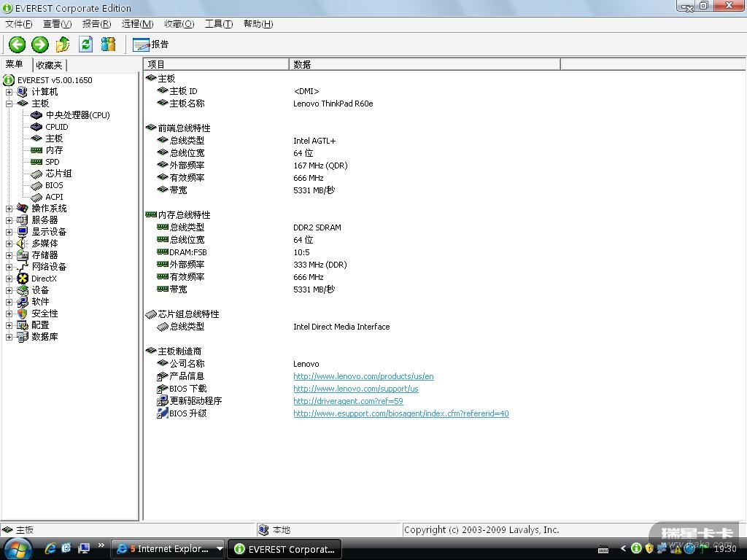747x560 pixels.
Task: Expand the 显示设备 tree node
Action: [x=9, y=232]
